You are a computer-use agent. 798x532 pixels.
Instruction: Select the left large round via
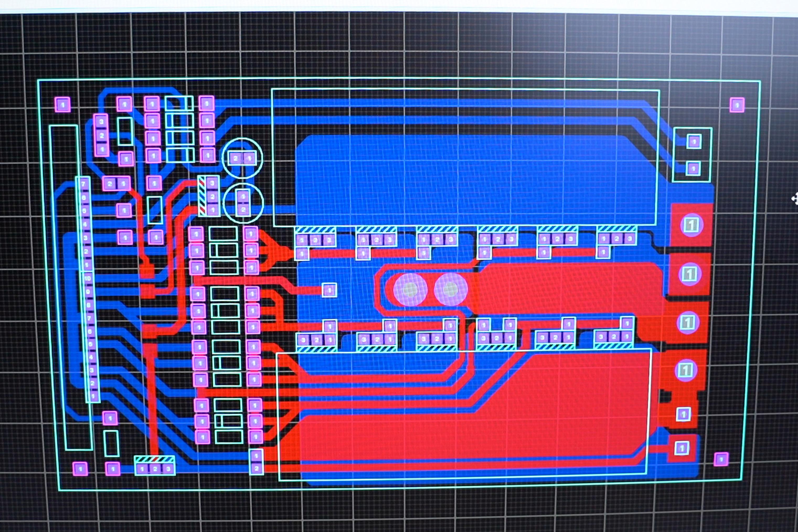(x=410, y=289)
